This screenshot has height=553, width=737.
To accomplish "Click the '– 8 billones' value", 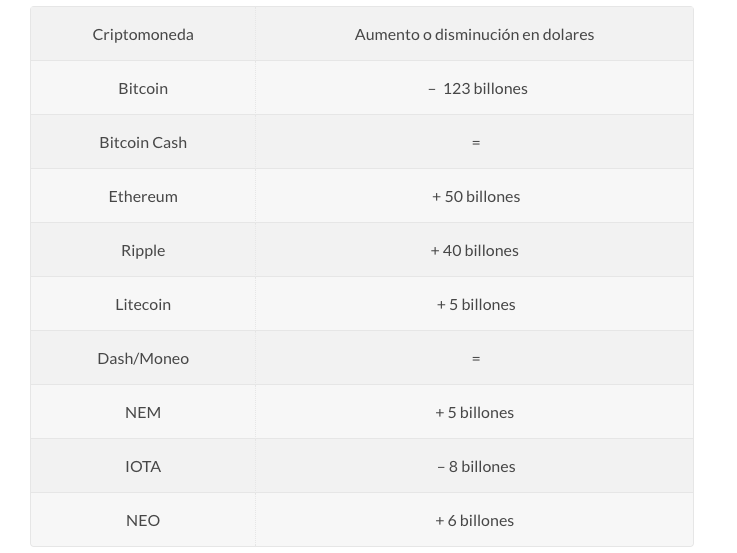I will tap(476, 467).
